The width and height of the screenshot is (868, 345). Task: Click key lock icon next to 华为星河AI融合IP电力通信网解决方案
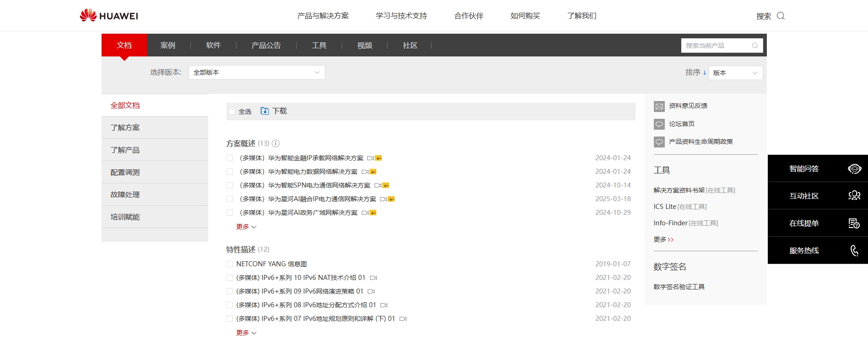(391, 199)
